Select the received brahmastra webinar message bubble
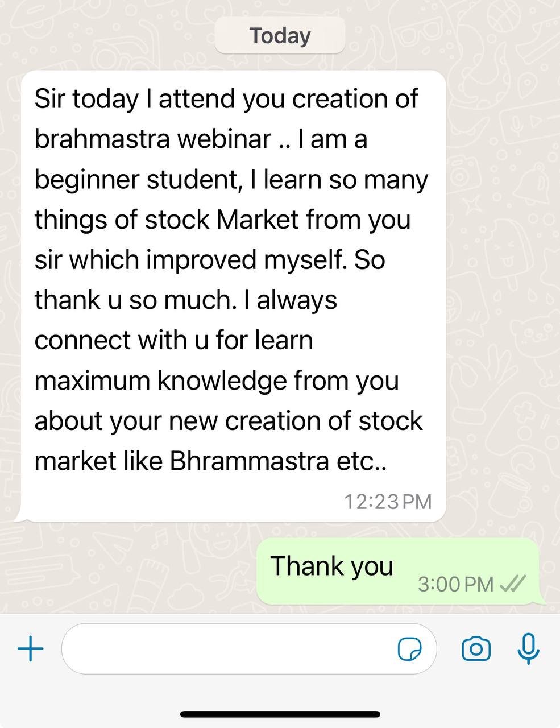The width and height of the screenshot is (560, 728). (233, 296)
